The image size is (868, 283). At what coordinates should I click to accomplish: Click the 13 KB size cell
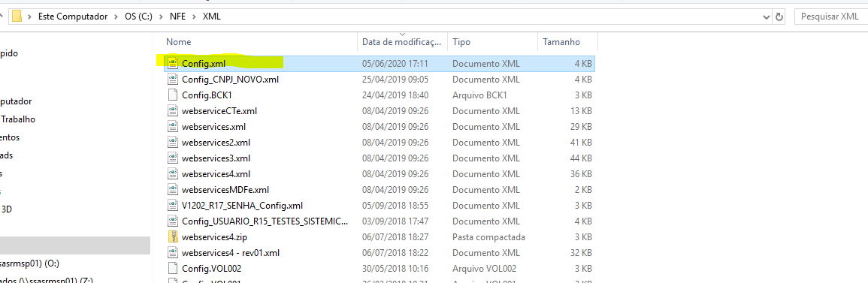[581, 110]
